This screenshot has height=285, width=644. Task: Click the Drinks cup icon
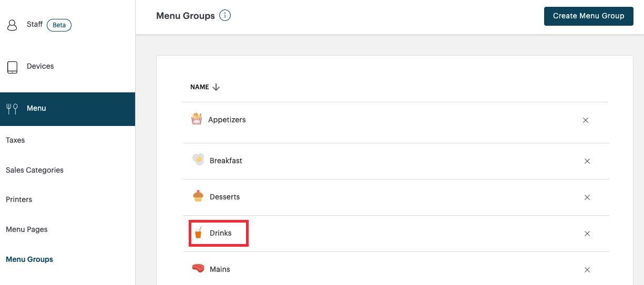coord(198,233)
